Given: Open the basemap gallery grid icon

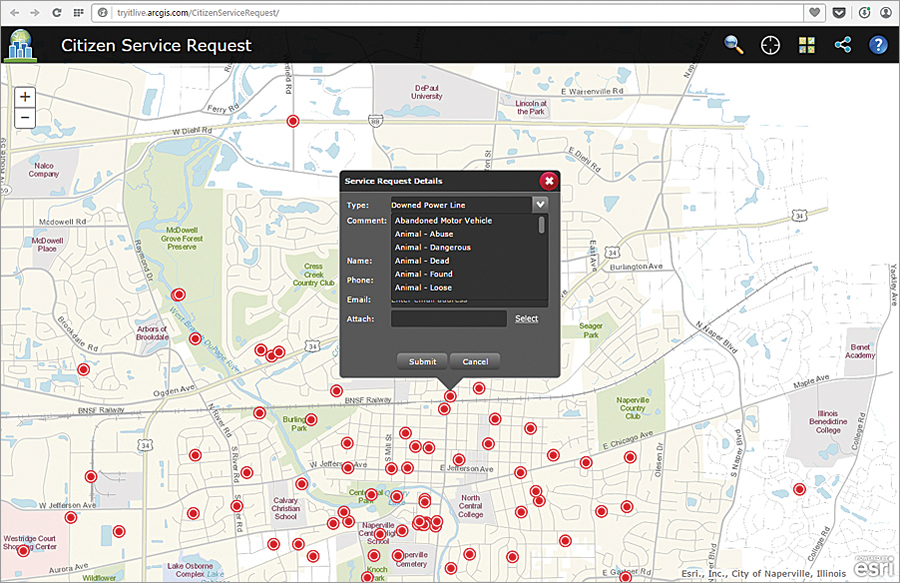Looking at the screenshot, I should click(x=807, y=45).
